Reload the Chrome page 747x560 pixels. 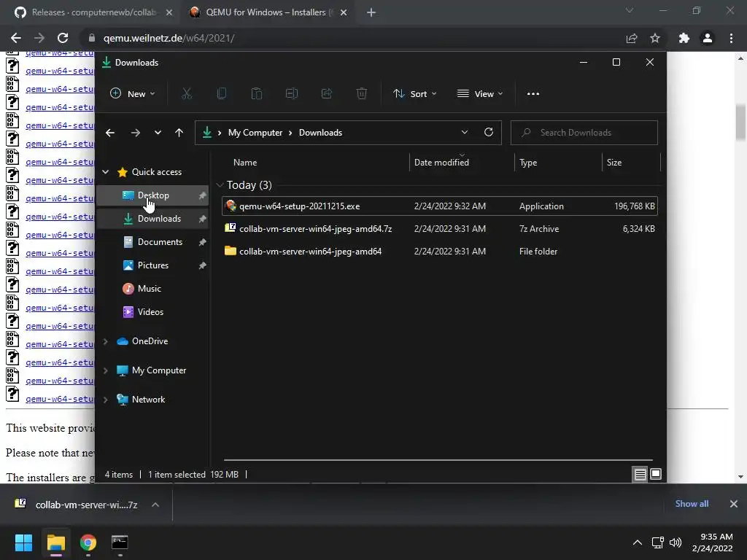(63, 38)
